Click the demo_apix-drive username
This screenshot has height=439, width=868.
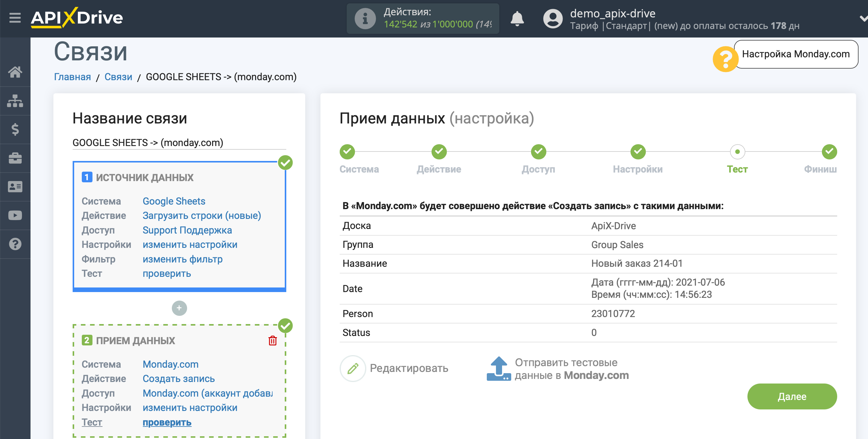coord(613,13)
